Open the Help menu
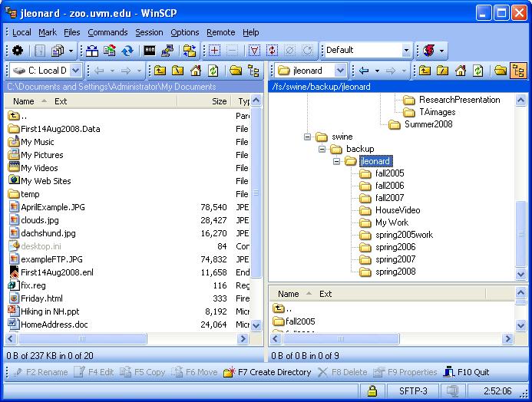 coord(251,32)
